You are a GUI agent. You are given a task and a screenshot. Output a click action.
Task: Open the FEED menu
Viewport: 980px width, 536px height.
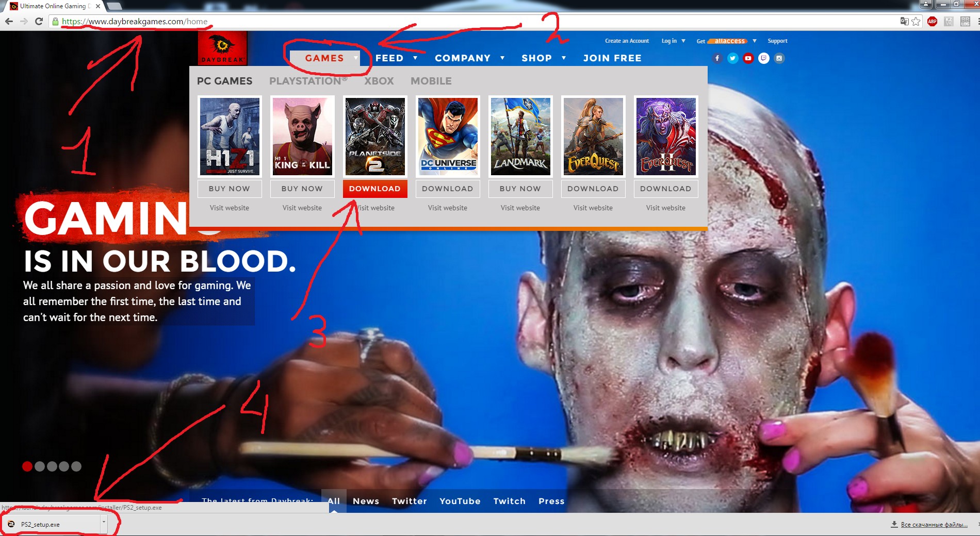tap(389, 58)
